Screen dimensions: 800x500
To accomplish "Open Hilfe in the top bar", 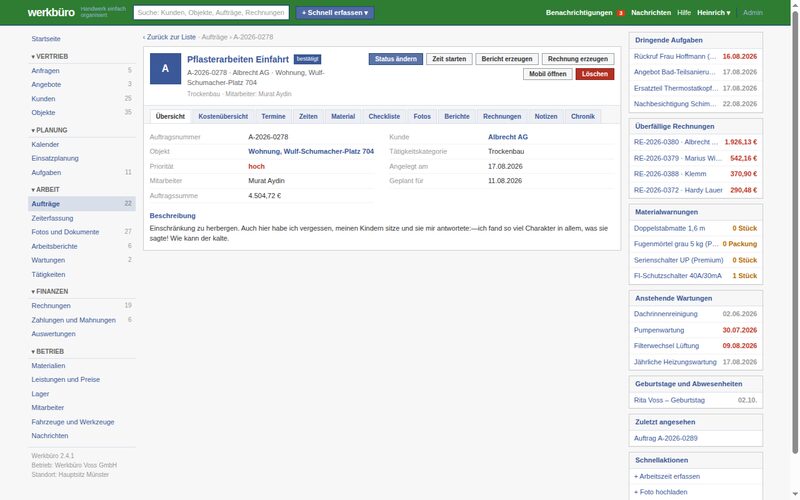I will point(684,12).
